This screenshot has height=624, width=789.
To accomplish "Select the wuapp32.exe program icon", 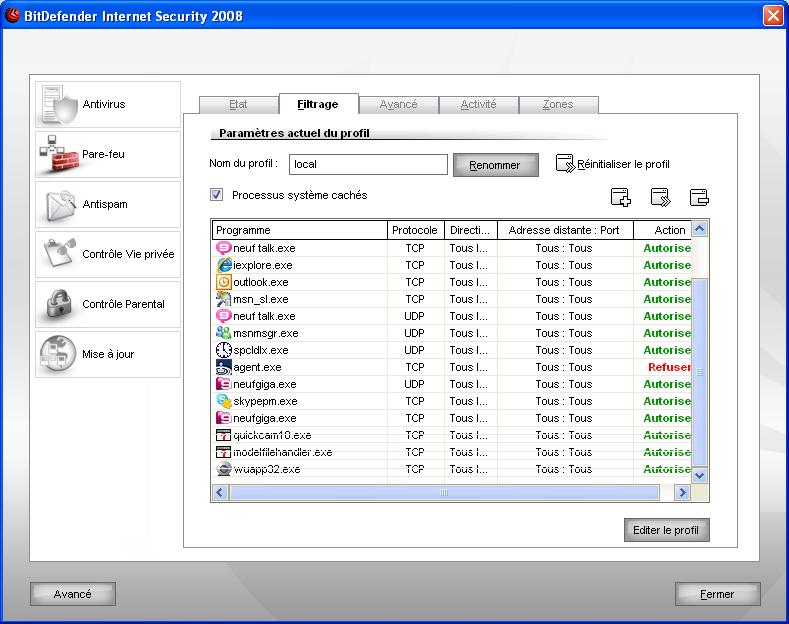I will click(x=223, y=469).
